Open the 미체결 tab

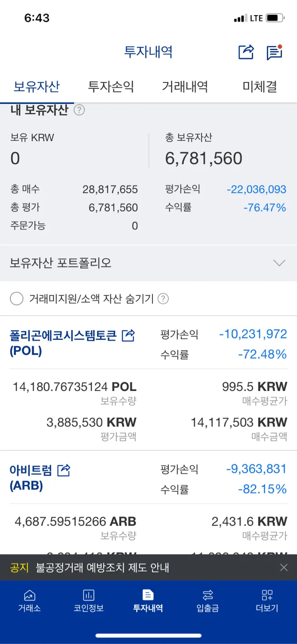pos(260,87)
